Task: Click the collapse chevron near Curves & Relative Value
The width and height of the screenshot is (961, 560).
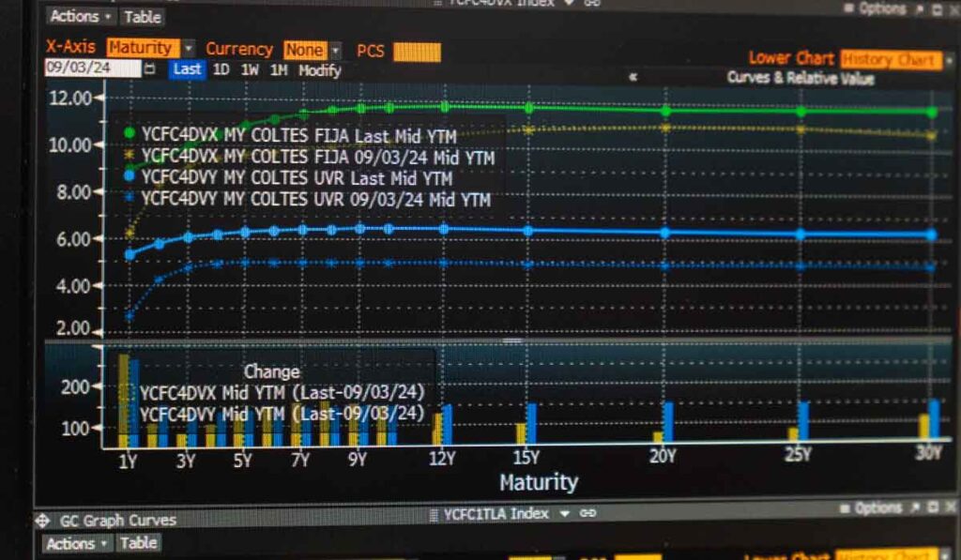Action: [633, 77]
